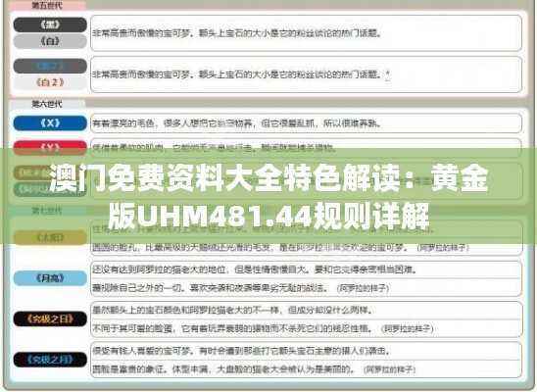This screenshot has height=392, width=537.
Task: Select the 究极之日 line starting 虽然额头上的宝石
Action: pos(233,311)
